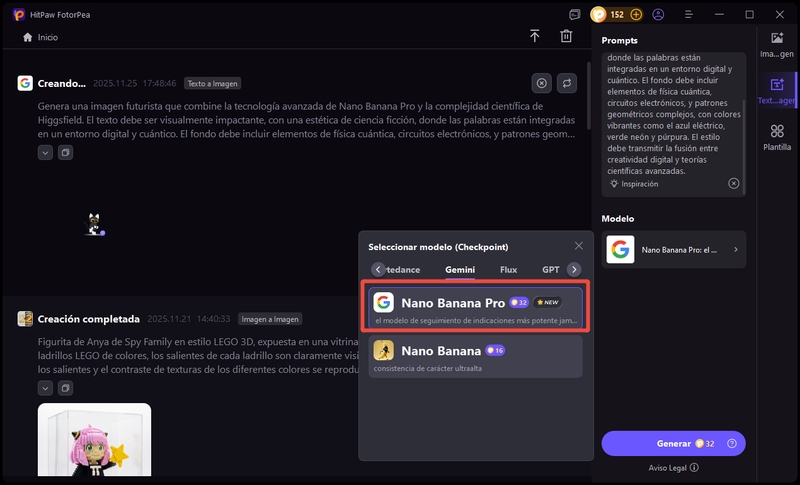Clear the prompt with circled X icon
The image size is (800, 485).
[x=733, y=183]
